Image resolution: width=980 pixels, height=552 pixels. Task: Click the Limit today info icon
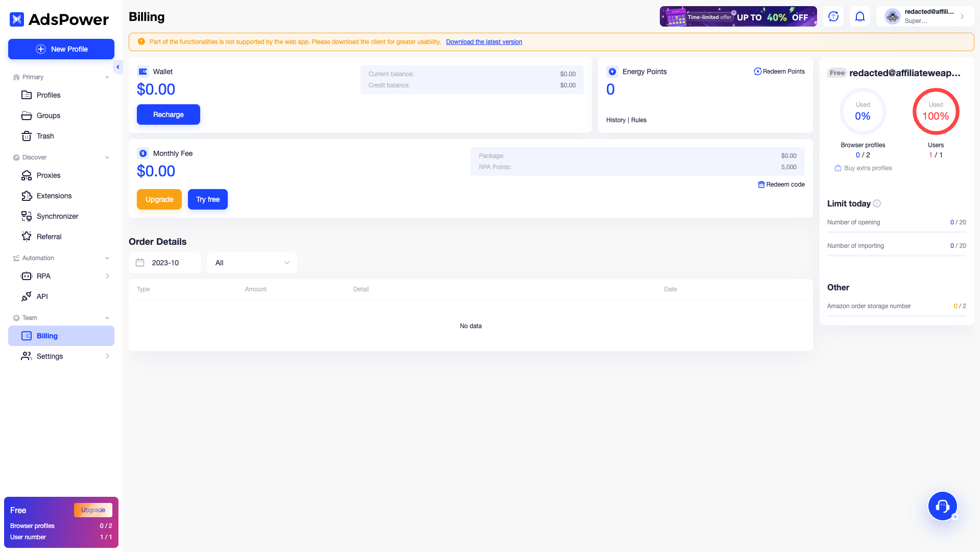pyautogui.click(x=877, y=203)
